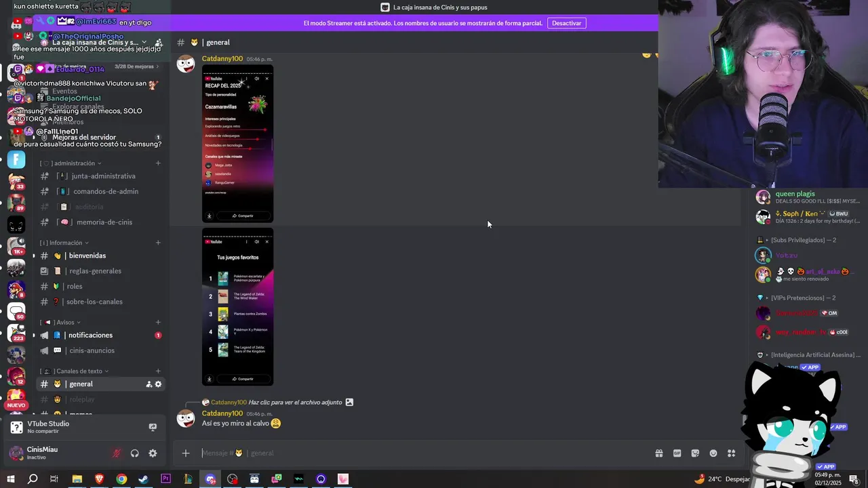Open the notificaciones channel
This screenshot has width=868, height=488.
coord(100,335)
